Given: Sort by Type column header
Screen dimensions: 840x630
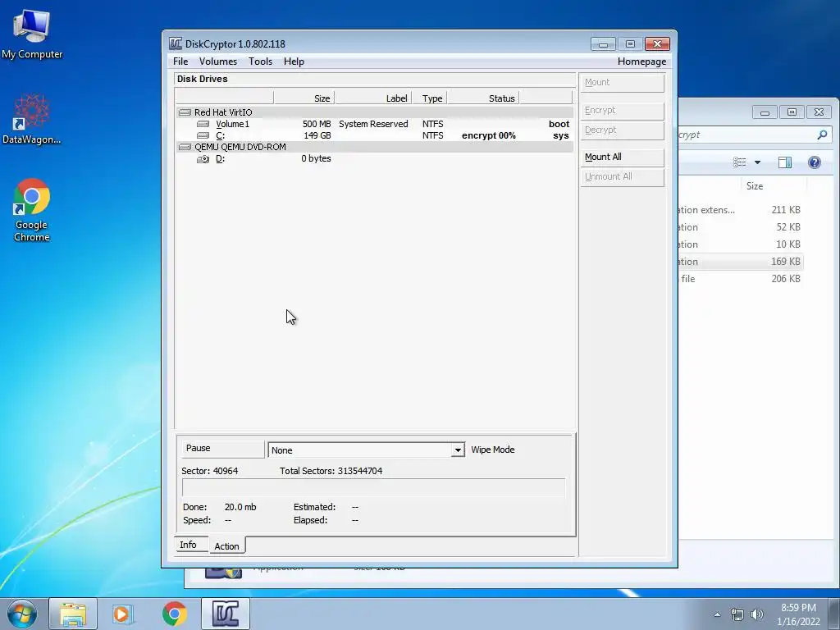Looking at the screenshot, I should (429, 98).
